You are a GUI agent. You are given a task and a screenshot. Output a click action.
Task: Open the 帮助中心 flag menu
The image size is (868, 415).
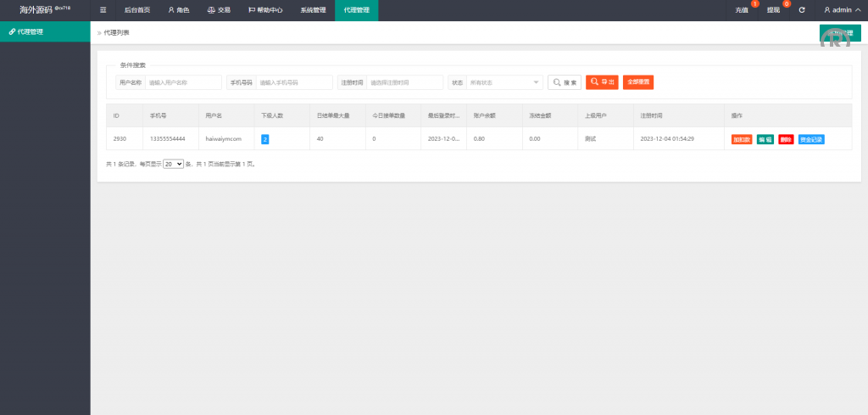[265, 10]
